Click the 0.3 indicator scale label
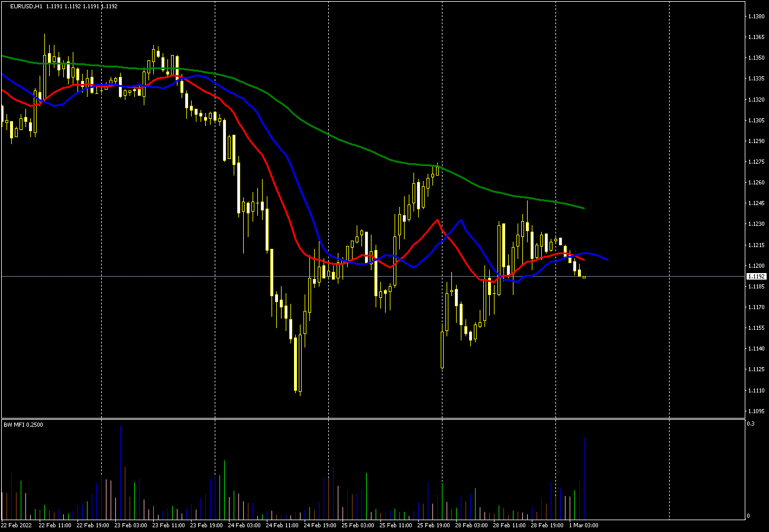The image size is (769, 532). [750, 424]
